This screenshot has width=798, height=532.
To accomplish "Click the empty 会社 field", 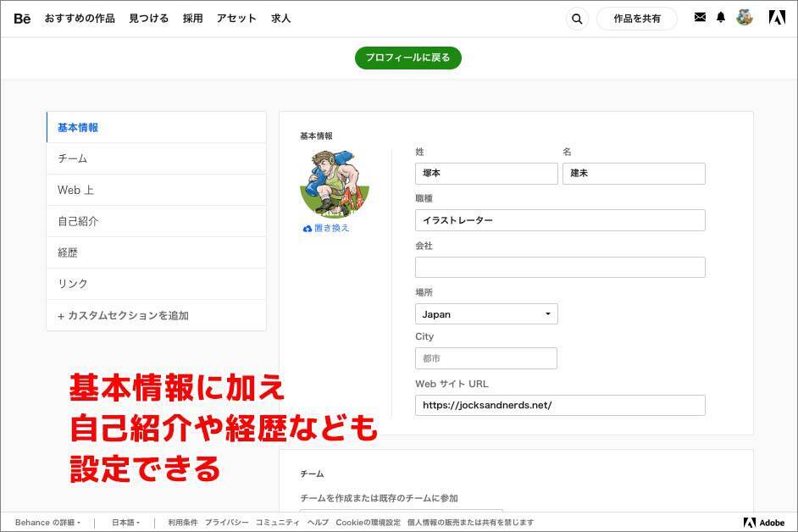I will [560, 268].
